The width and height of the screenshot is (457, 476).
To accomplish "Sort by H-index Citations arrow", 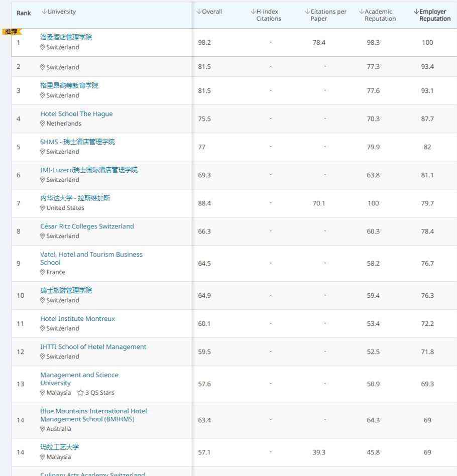I will (253, 12).
